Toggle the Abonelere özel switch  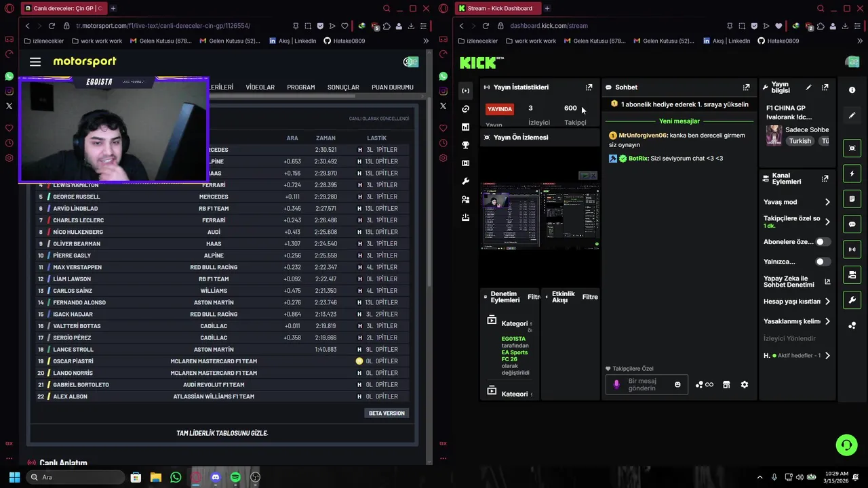[x=823, y=242]
